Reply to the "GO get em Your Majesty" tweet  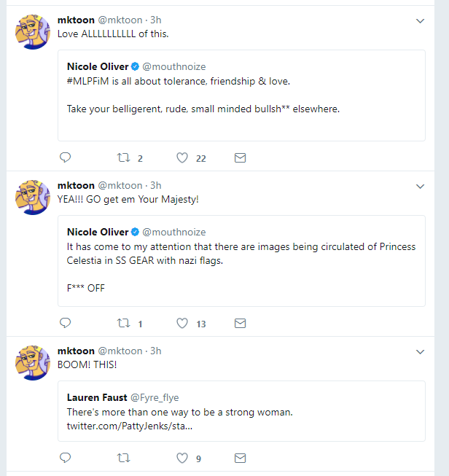click(x=65, y=323)
